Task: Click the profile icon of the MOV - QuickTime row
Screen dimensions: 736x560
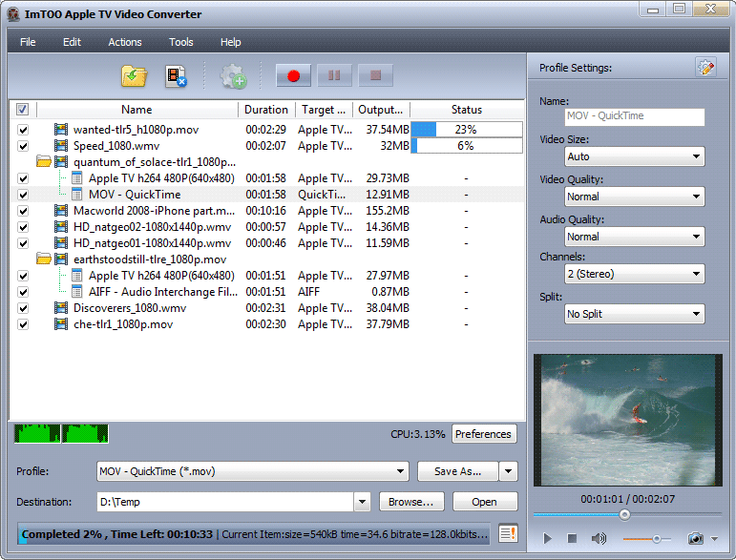Action: pyautogui.click(x=77, y=195)
